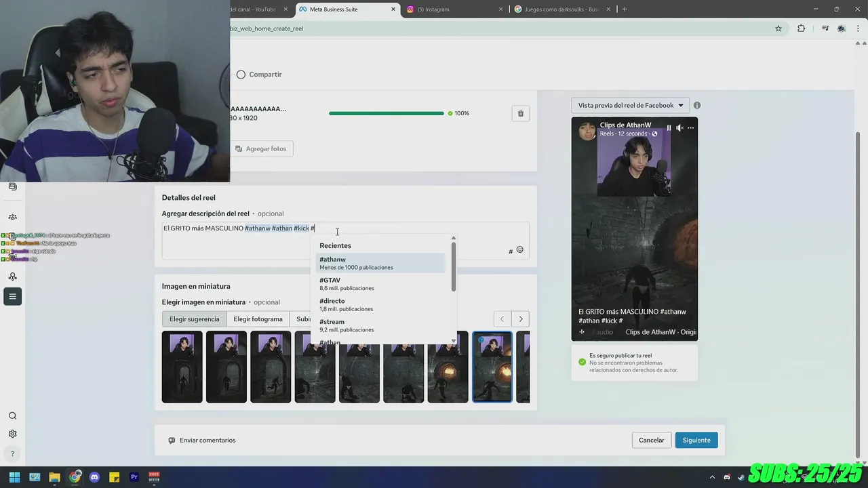Click the hashtag icon in description box
The image size is (868, 488).
[511, 251]
